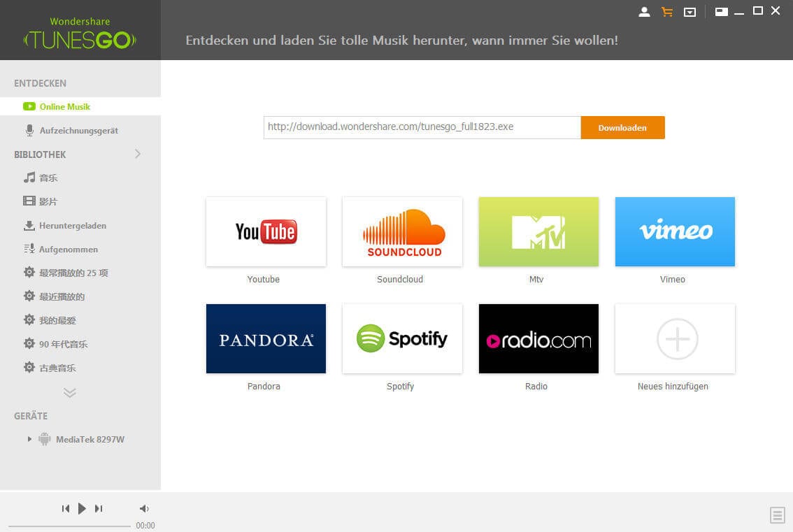Click the download URL input field
Screen dimensions: 793x532
pos(422,127)
